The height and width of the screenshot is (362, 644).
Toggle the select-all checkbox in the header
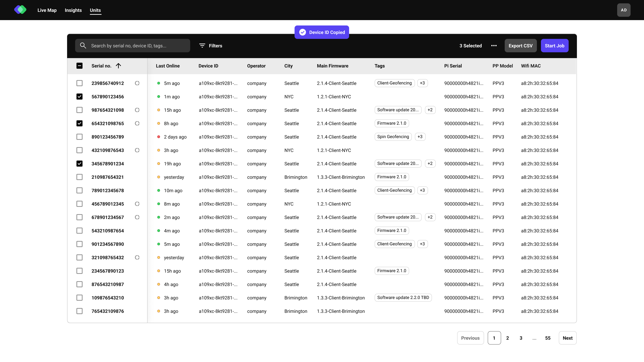(80, 66)
